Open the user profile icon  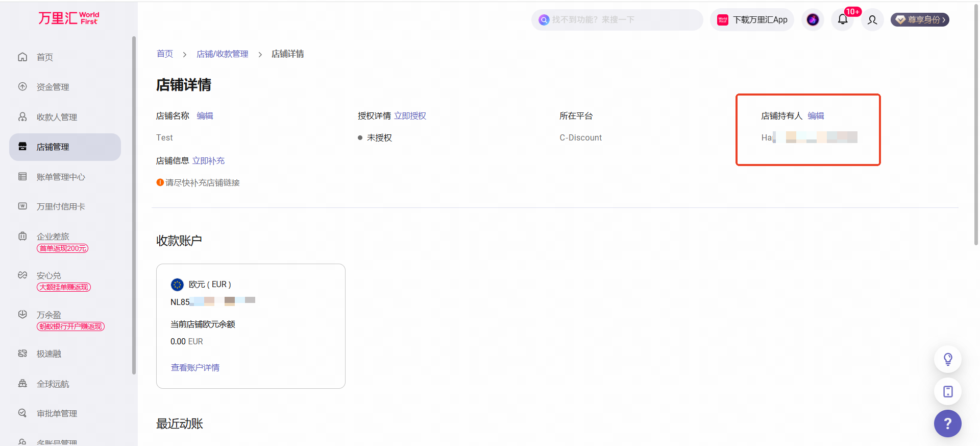[872, 20]
